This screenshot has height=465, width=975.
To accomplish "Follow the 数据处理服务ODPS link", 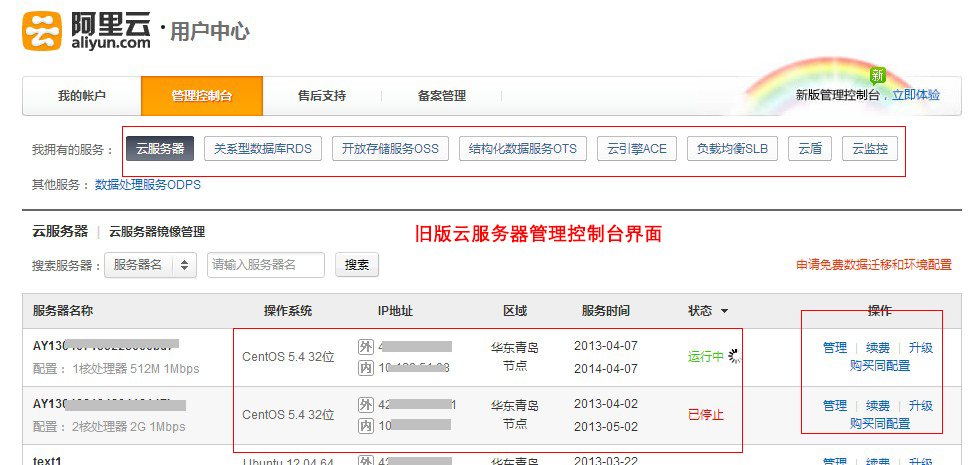I will [148, 185].
